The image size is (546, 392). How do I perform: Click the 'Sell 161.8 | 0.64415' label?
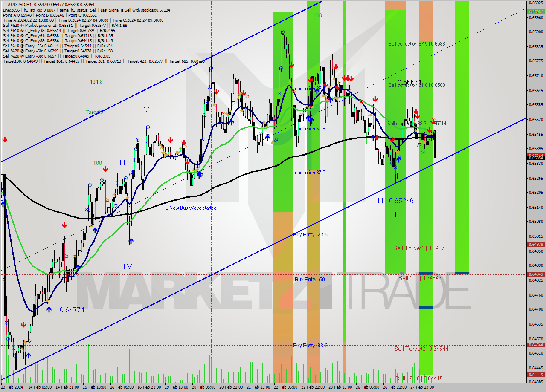pyautogui.click(x=419, y=378)
